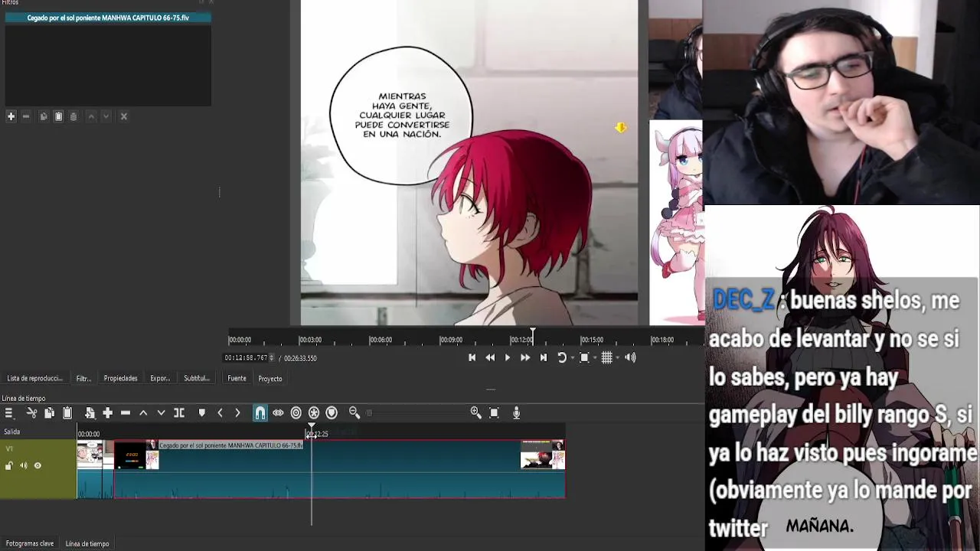Viewport: 980px width, 551px height.
Task: Toggle ripple markers shield icon
Action: [332, 412]
